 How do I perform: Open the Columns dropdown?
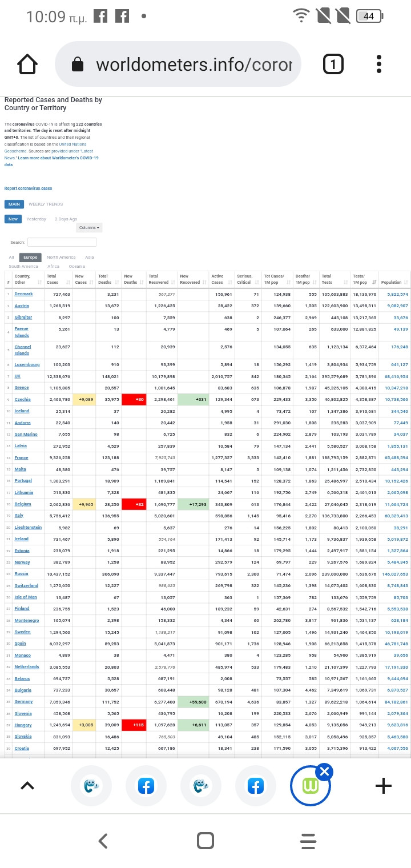click(x=89, y=228)
